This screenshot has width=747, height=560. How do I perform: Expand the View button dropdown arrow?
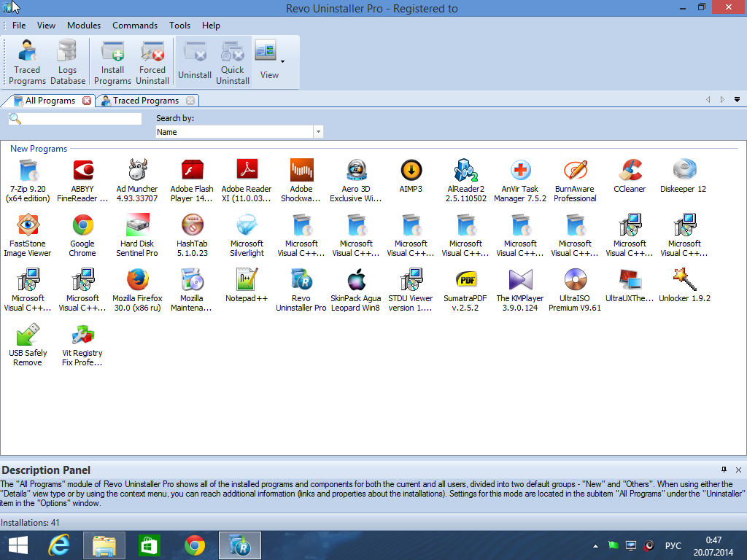[282, 61]
